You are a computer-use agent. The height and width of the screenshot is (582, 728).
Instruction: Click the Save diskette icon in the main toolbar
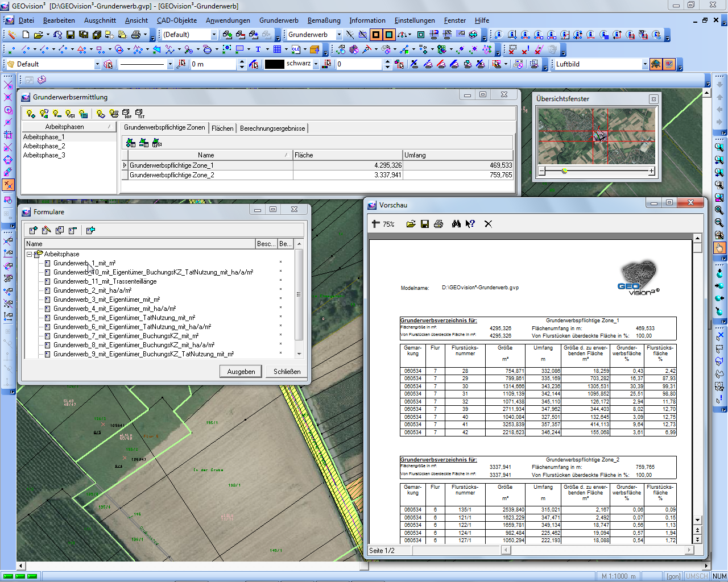point(71,35)
